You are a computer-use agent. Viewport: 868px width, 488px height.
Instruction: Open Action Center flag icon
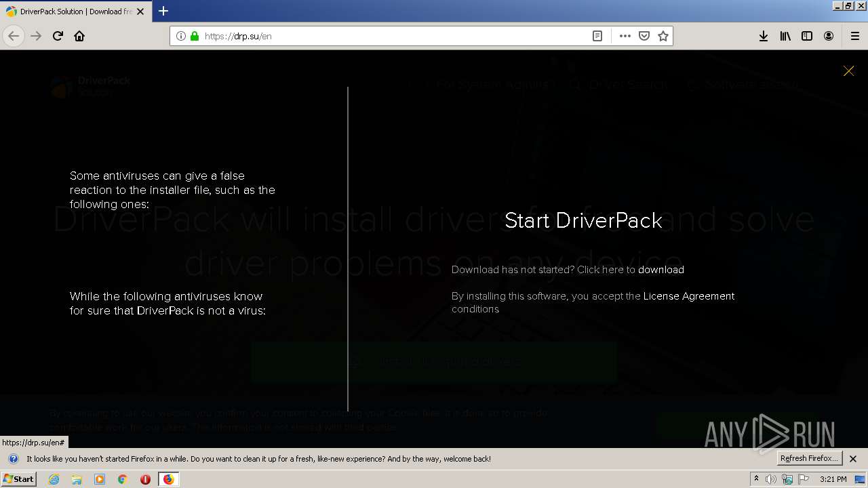coord(804,479)
